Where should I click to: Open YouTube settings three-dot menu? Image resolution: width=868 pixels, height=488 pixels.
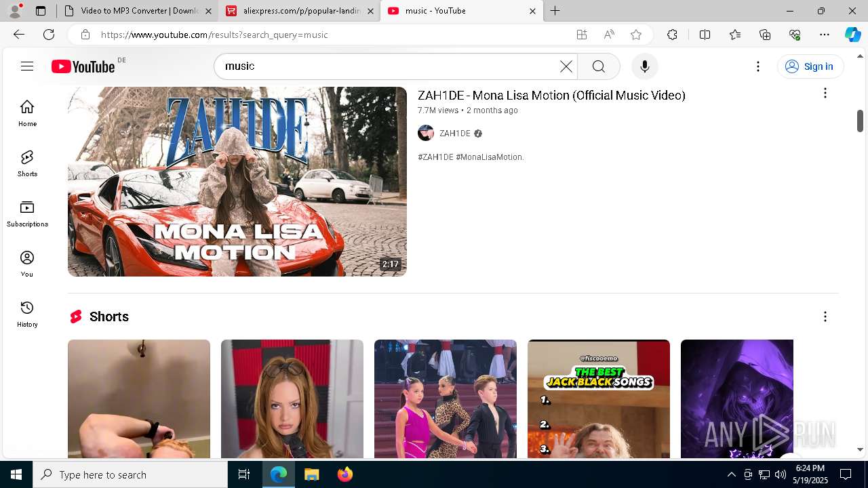click(758, 66)
